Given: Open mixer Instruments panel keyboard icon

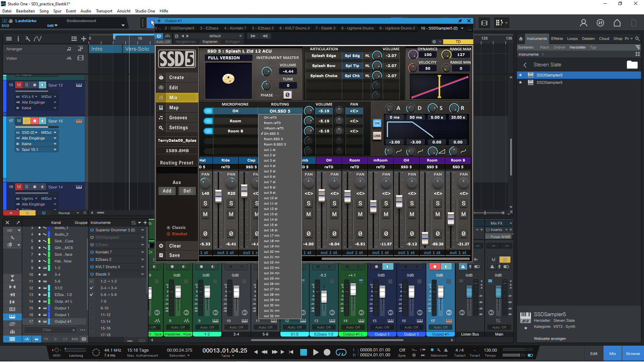Looking at the screenshot, I should (12, 316).
